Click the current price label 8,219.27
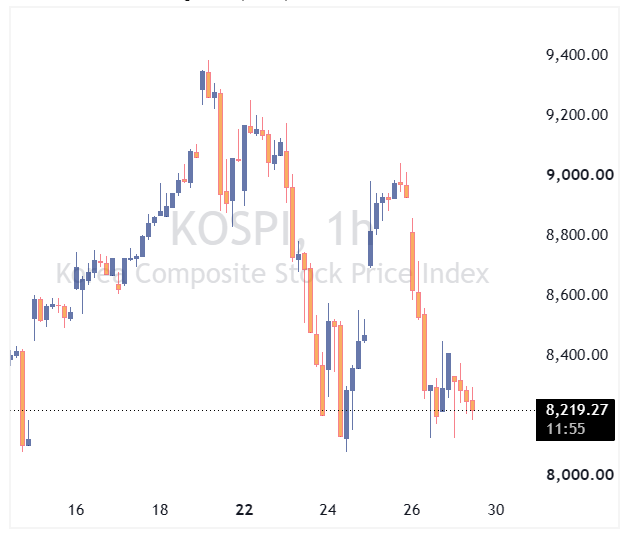 (576, 410)
